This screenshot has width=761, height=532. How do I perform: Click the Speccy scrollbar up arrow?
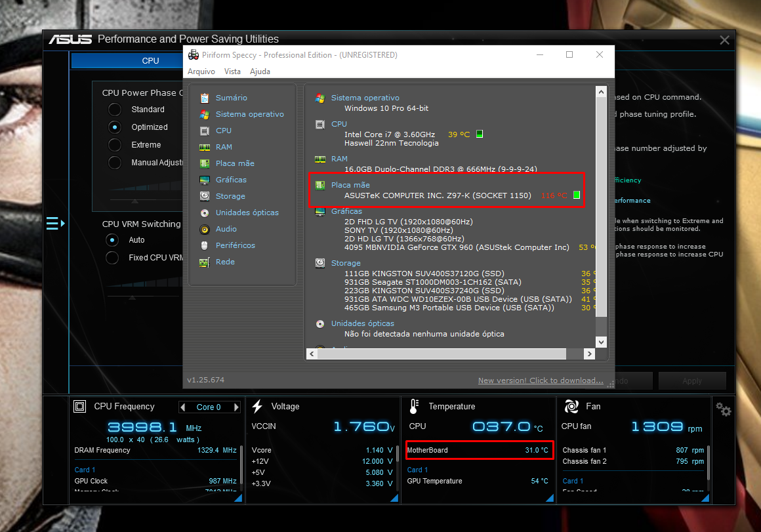coord(602,92)
